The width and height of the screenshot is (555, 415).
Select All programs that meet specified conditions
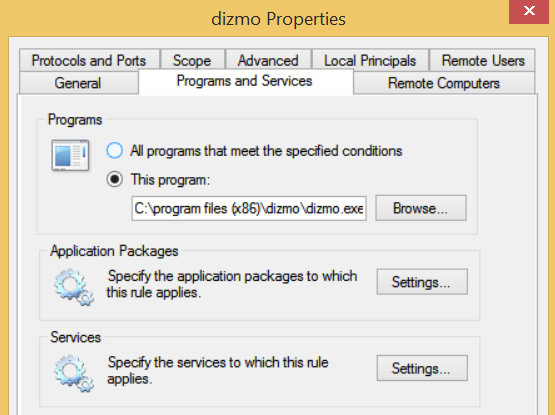[115, 150]
